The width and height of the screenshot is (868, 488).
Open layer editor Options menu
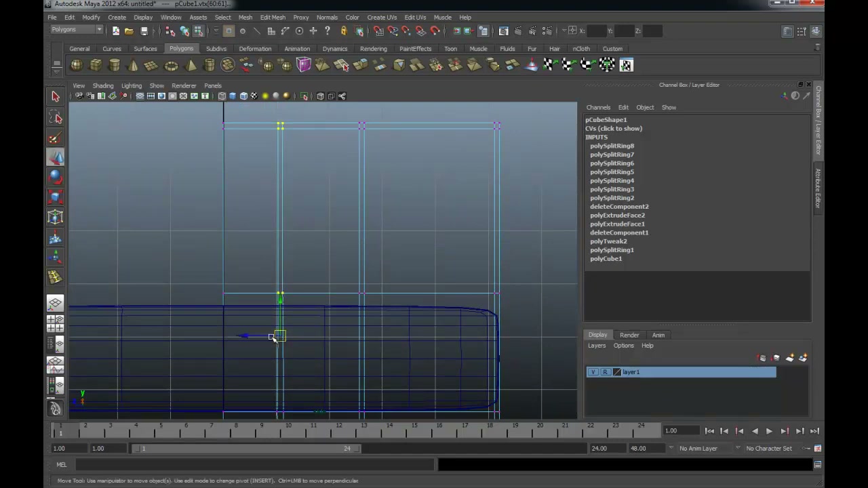[623, 346]
